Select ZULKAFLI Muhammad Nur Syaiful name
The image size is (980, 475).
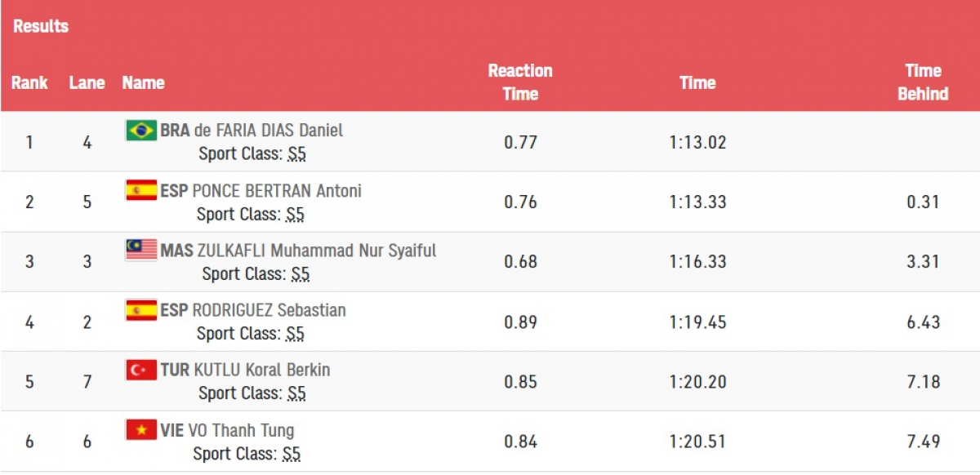tap(317, 251)
